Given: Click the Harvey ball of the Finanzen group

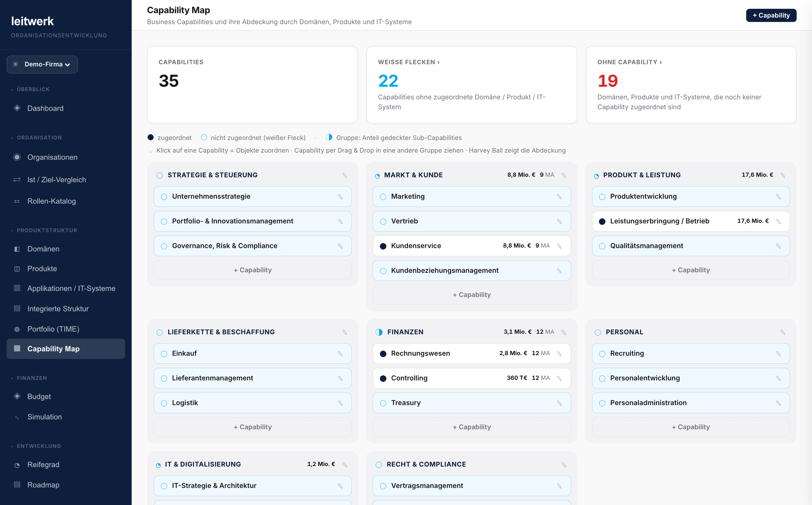Looking at the screenshot, I should click(379, 332).
